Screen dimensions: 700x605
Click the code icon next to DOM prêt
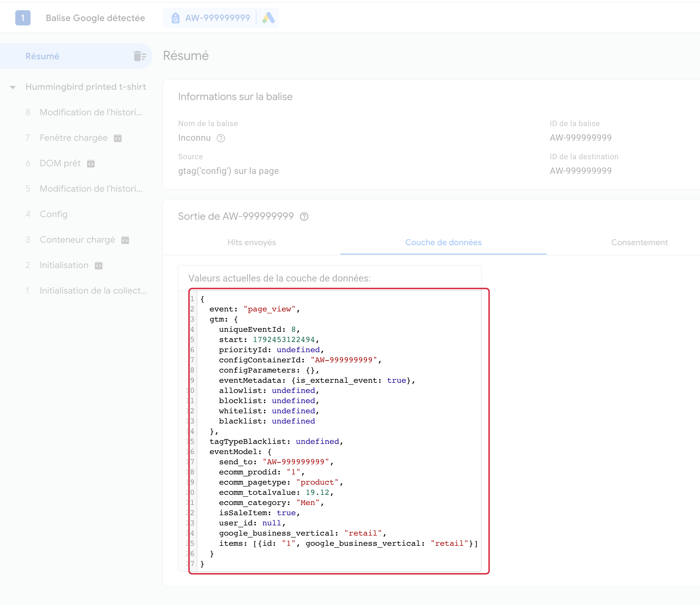(91, 164)
